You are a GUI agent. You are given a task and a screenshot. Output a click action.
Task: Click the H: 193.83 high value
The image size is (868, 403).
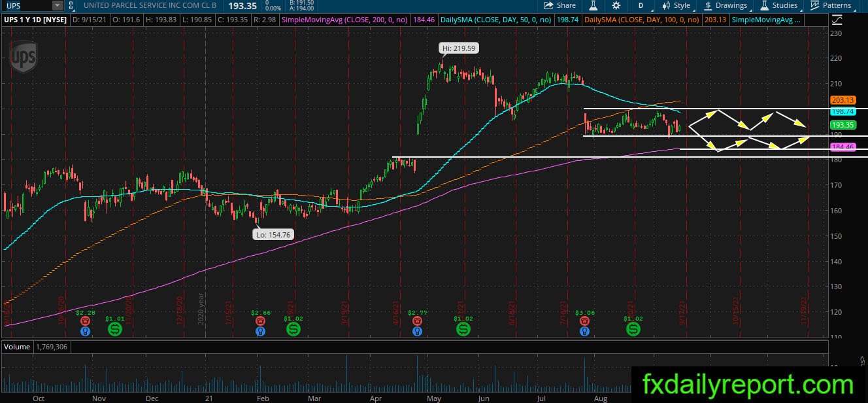click(162, 20)
